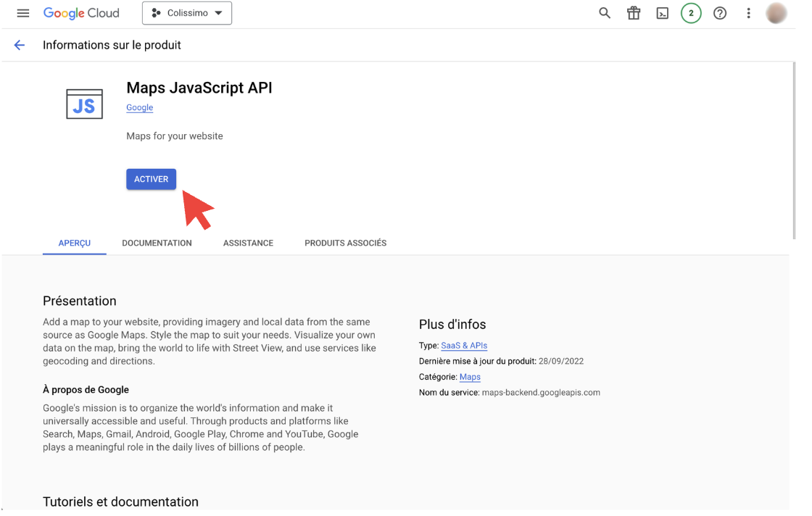Click the 'À propos de Google' subheading

pos(86,390)
